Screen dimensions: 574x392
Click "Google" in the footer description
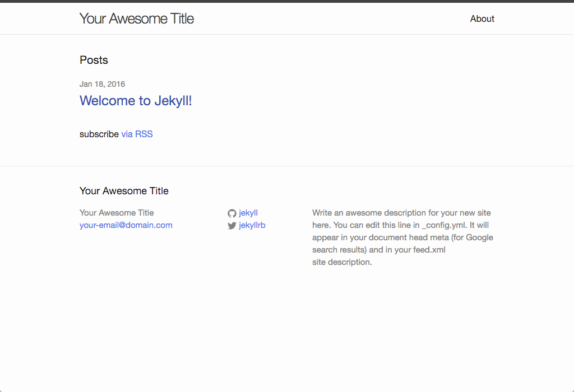[479, 237]
